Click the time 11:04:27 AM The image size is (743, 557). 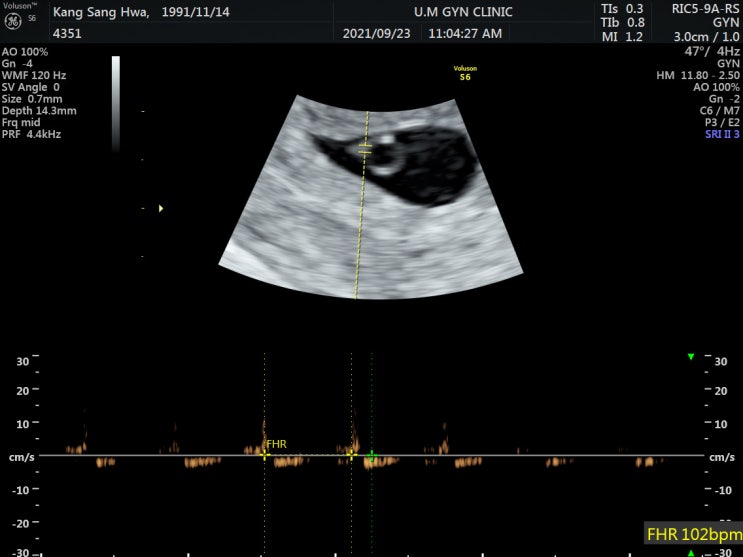coord(465,34)
